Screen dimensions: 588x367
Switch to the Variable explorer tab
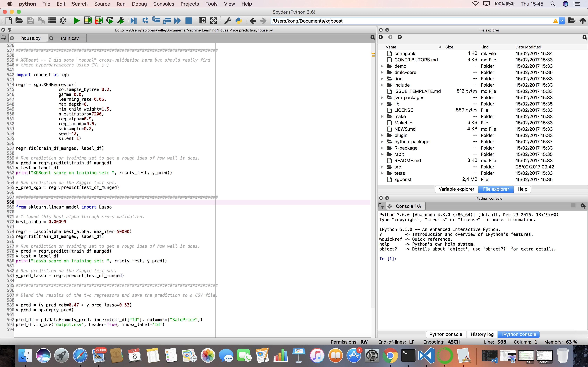pos(456,189)
